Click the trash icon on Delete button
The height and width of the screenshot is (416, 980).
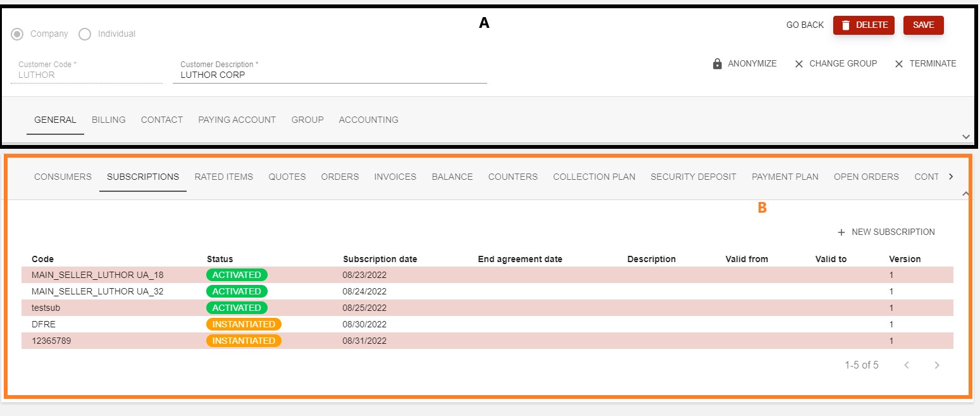click(846, 25)
